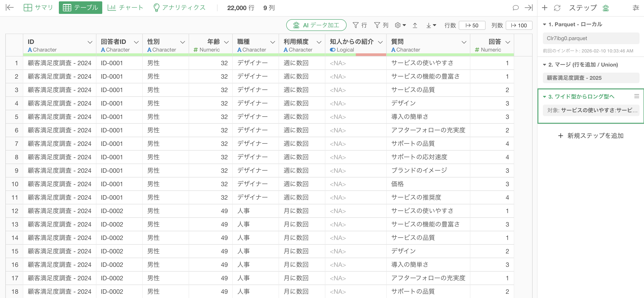Switch to the チャート tab

pyautogui.click(x=125, y=8)
